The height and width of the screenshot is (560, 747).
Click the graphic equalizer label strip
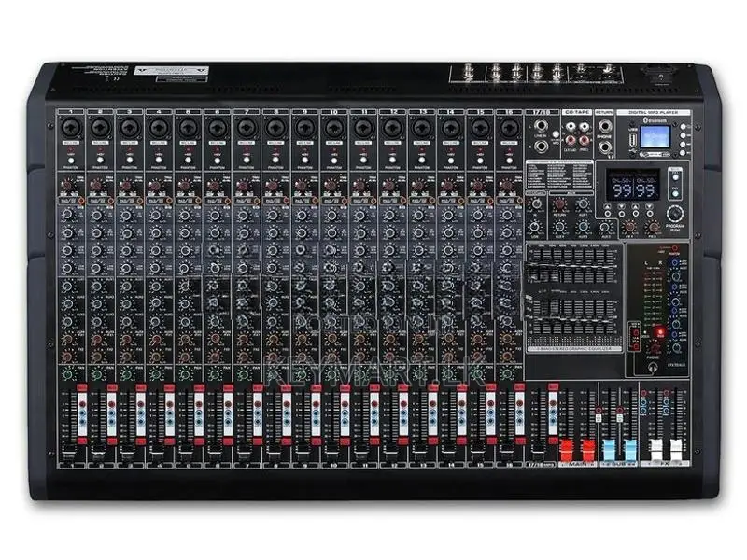575,349
